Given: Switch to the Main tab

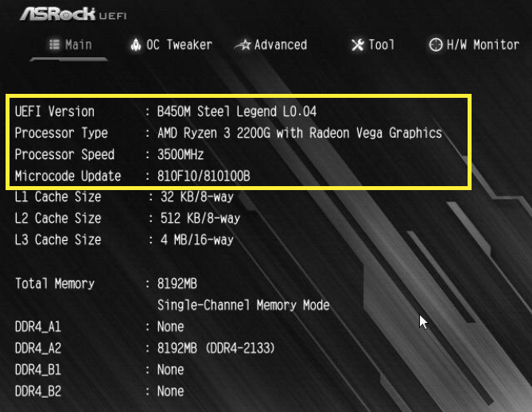Looking at the screenshot, I should click(71, 45).
